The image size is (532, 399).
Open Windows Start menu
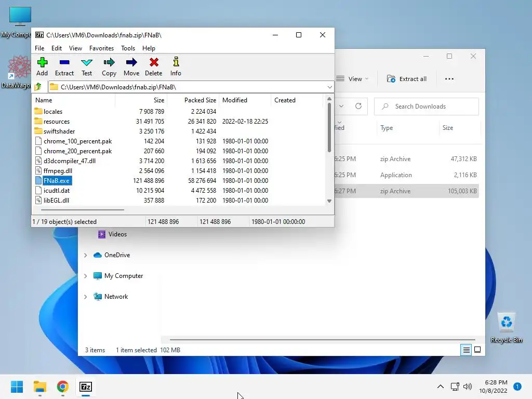click(x=17, y=387)
